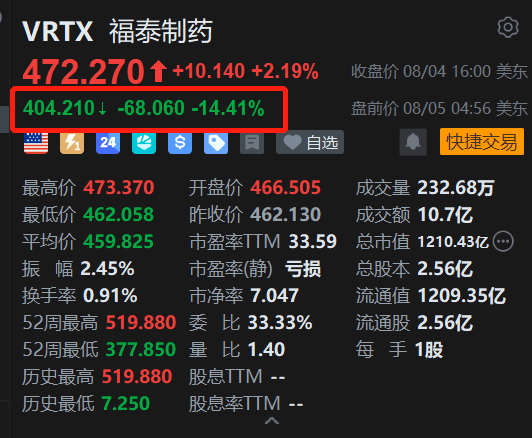Click the US flag market icon

[x=36, y=142]
